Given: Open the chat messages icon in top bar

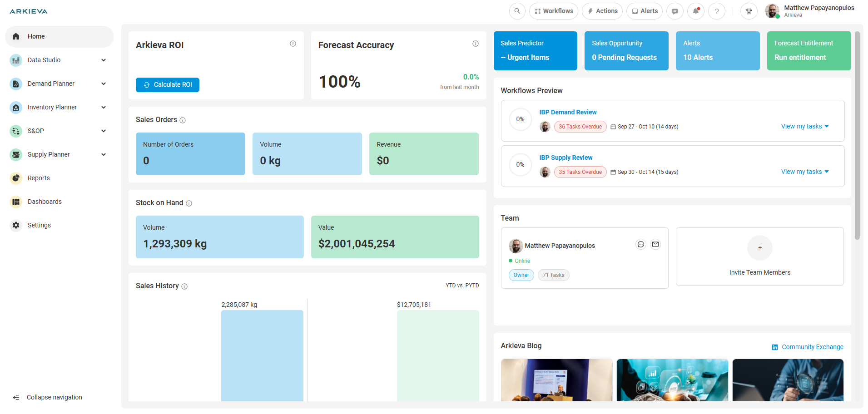Looking at the screenshot, I should coord(675,11).
